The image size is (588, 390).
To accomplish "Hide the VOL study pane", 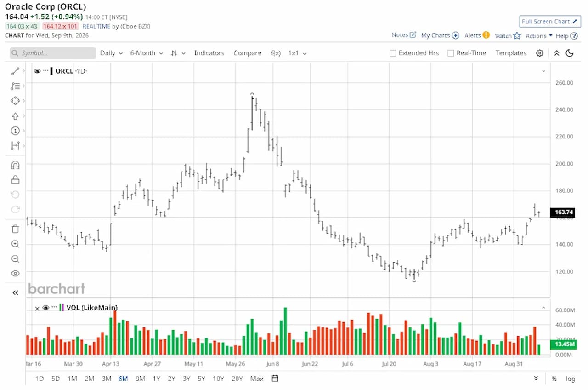I will tap(45, 308).
